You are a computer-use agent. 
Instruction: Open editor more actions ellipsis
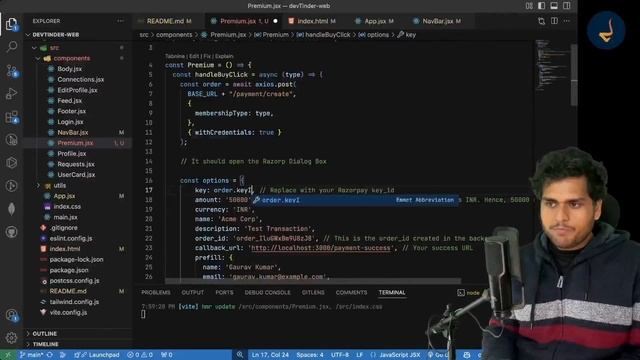pos(567,21)
